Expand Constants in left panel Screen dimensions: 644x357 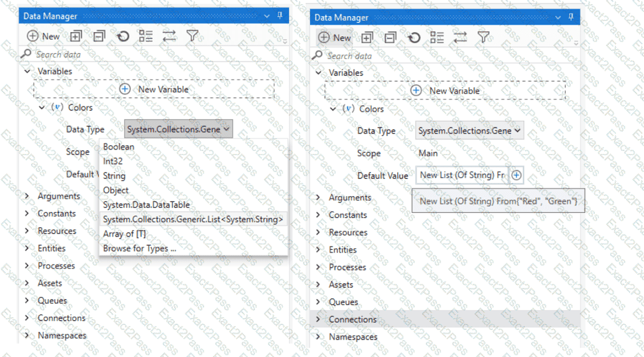27,214
